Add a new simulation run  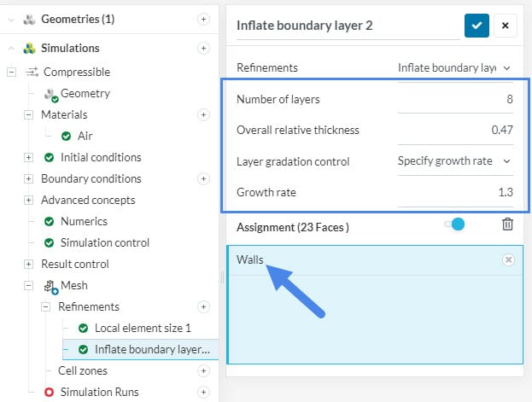203,392
